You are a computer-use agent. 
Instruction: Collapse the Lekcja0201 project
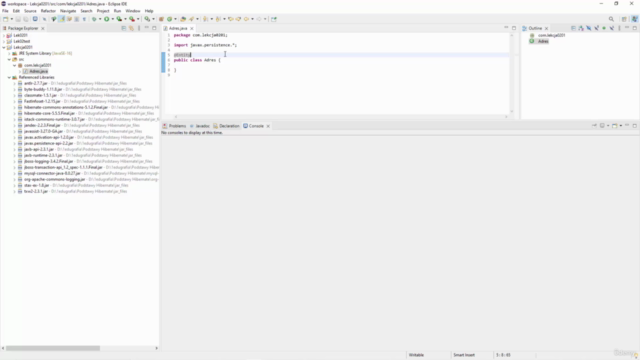click(x=4, y=47)
